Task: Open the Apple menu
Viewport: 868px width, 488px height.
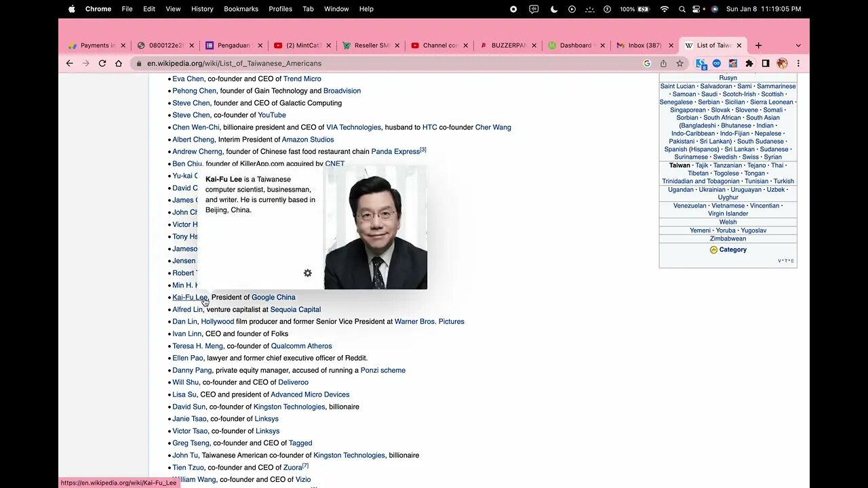Action: click(72, 9)
